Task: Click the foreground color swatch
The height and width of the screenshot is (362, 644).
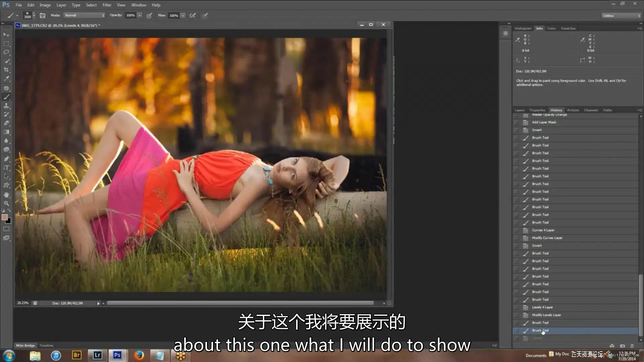Action: pyautogui.click(x=5, y=218)
